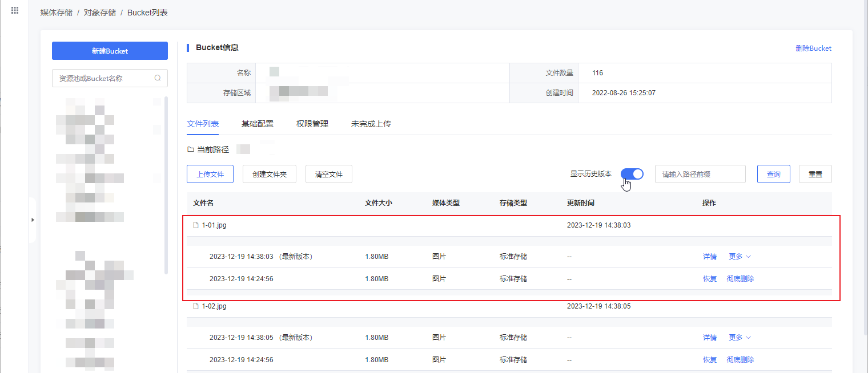
Task: Click the folder icon next to 当前路径
Action: click(x=191, y=149)
